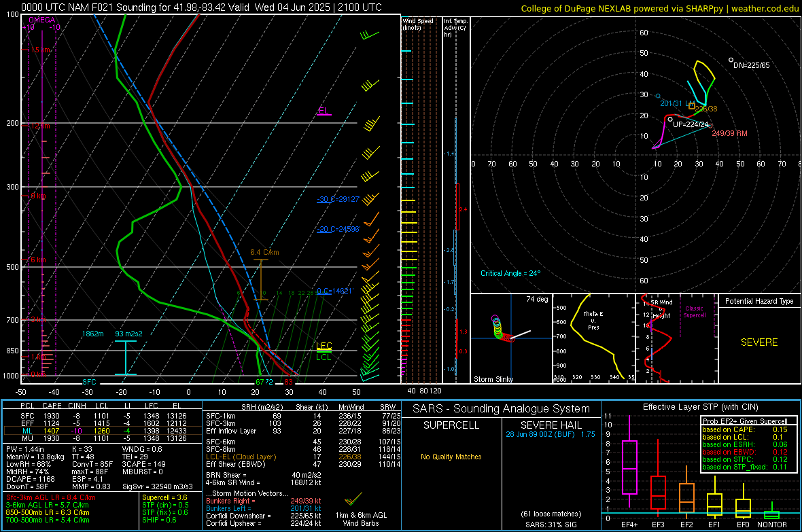This screenshot has width=802, height=532.
Task: Click the 'Prob EF2+ Given Supercell' legend header
Action: coord(745,421)
